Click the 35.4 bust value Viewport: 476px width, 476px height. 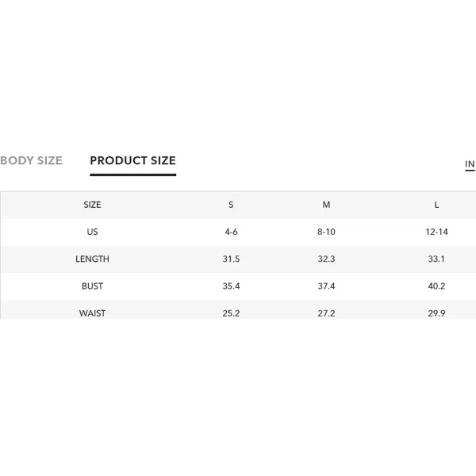click(231, 286)
